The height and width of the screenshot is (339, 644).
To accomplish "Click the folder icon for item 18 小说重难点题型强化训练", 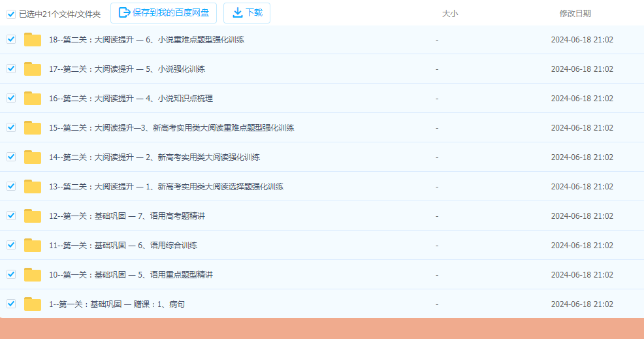I will click(33, 40).
